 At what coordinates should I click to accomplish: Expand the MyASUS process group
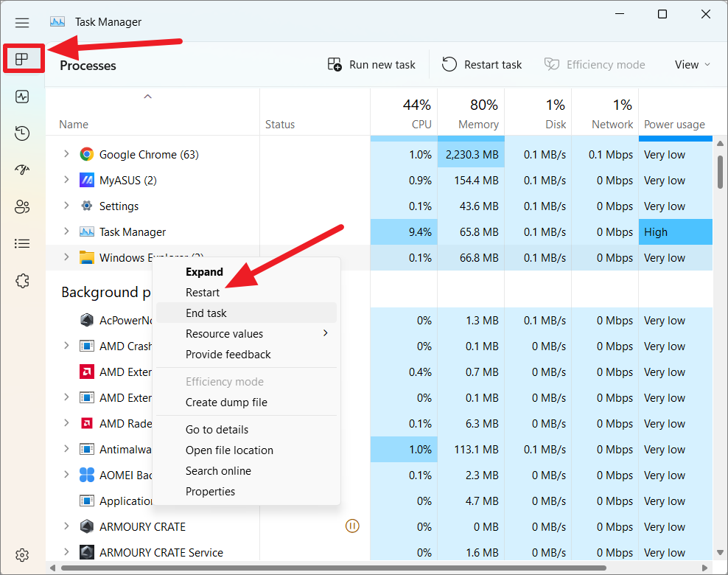click(x=66, y=180)
